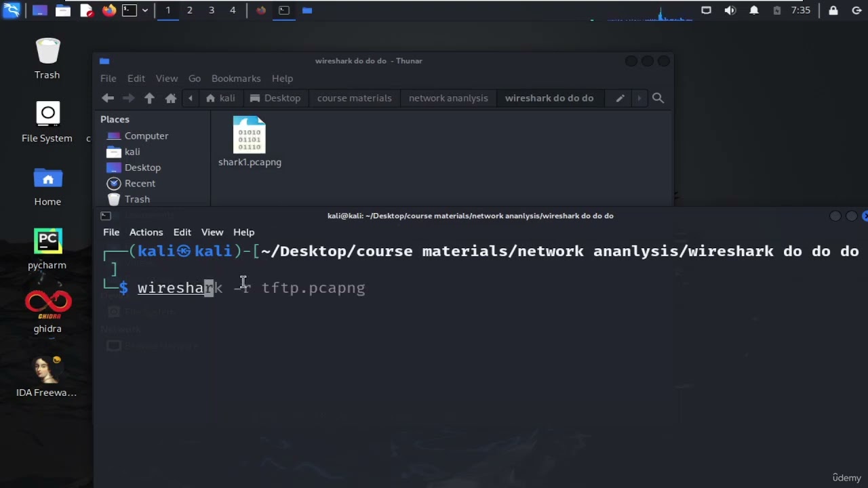Switch to workspace 4
This screenshot has height=488, width=868.
pos(233,10)
